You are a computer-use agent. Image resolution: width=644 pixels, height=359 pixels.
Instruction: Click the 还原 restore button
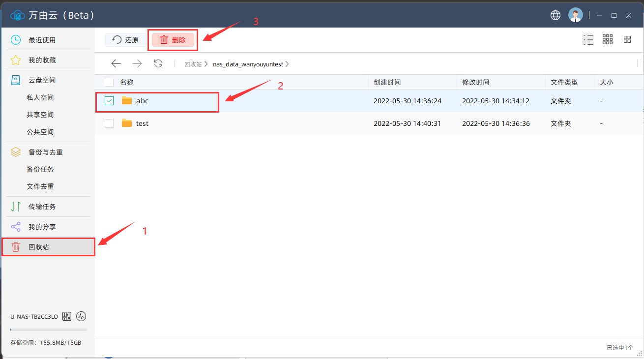click(x=125, y=40)
